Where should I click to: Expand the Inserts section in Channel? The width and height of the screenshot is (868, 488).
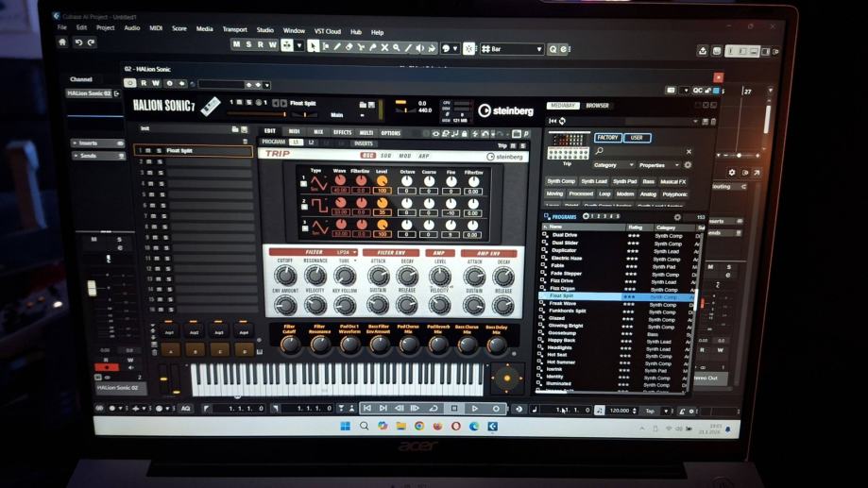click(x=97, y=143)
